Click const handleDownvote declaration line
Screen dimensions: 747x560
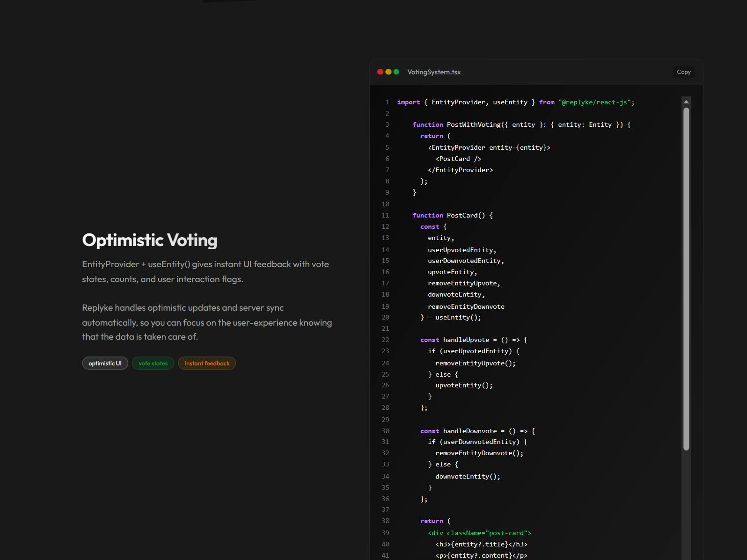pos(477,431)
